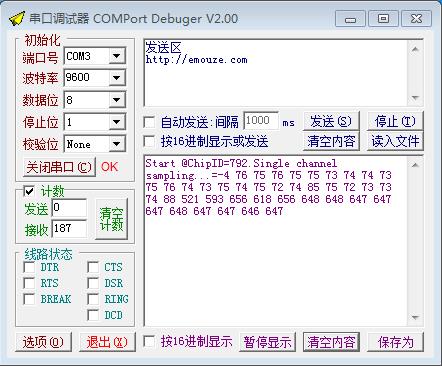The height and width of the screenshot is (366, 442).
Task: Click the paper plane app icon in title bar
Action: tap(17, 19)
